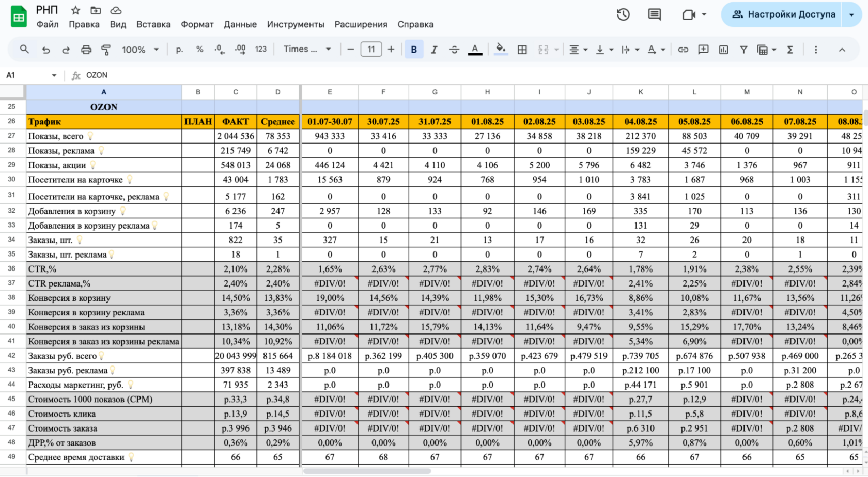
Task: Click the font size field showing 11
Action: click(371, 50)
